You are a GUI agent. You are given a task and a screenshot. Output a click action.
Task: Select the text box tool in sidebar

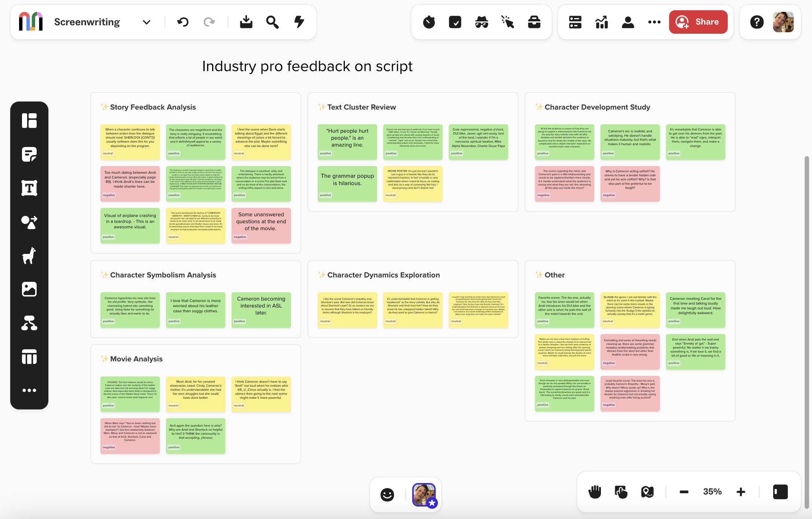click(x=29, y=188)
